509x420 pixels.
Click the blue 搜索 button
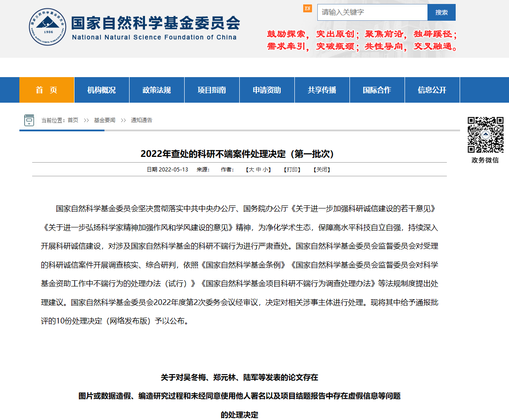click(442, 12)
